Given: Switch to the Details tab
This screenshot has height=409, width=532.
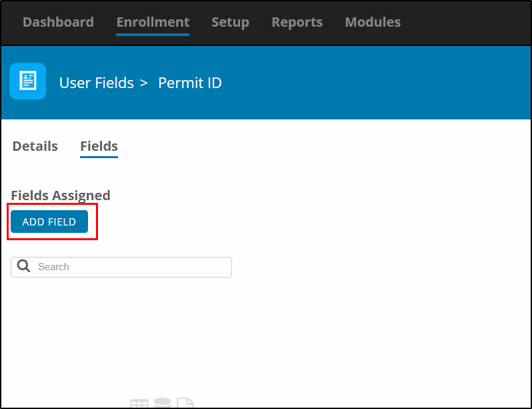Looking at the screenshot, I should (x=35, y=146).
